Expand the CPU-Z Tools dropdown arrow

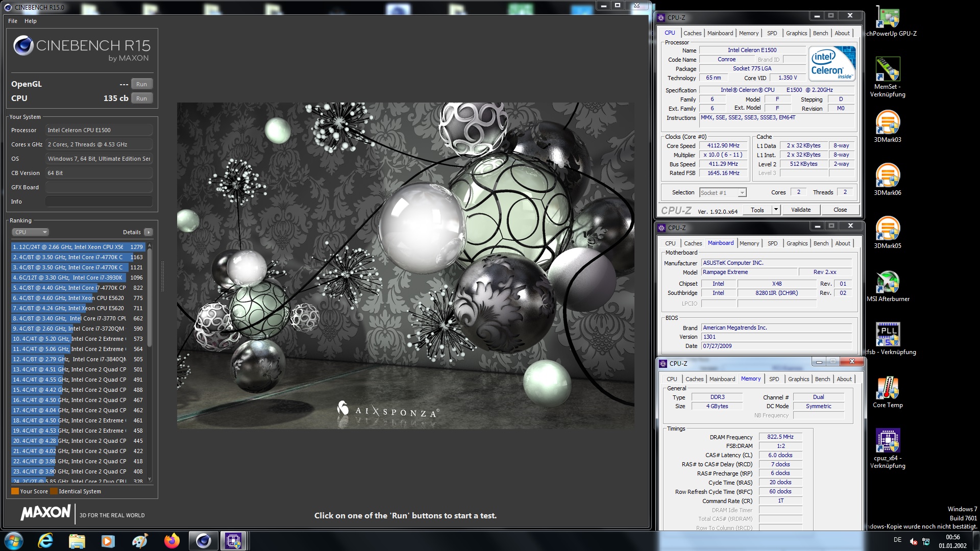pos(776,210)
